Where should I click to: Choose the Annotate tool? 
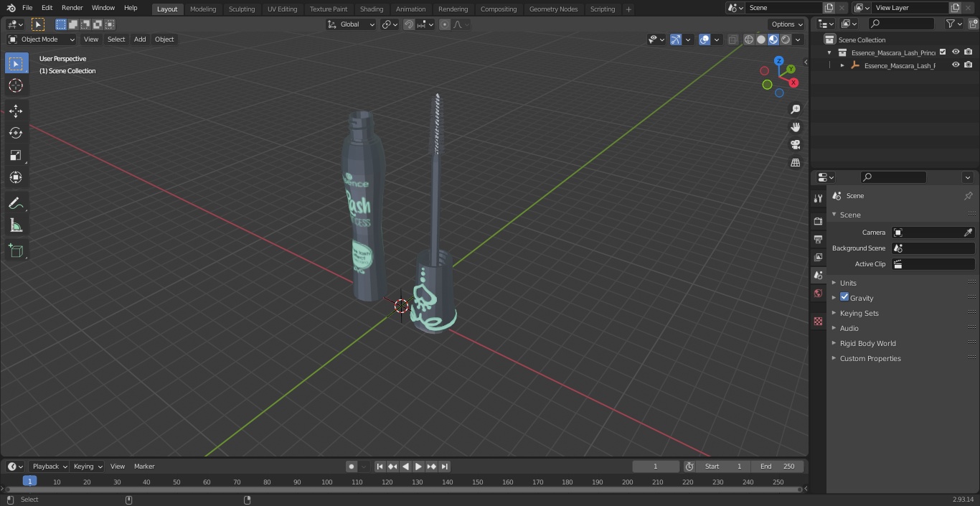coord(16,204)
